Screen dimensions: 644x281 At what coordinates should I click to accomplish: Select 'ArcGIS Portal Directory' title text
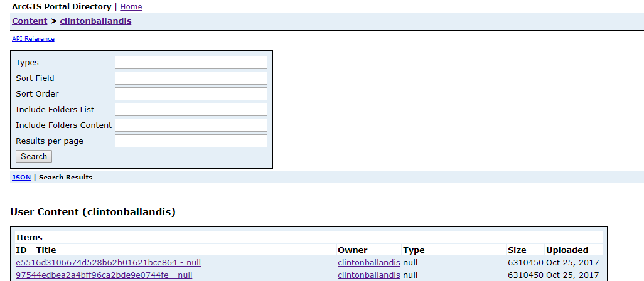(62, 6)
